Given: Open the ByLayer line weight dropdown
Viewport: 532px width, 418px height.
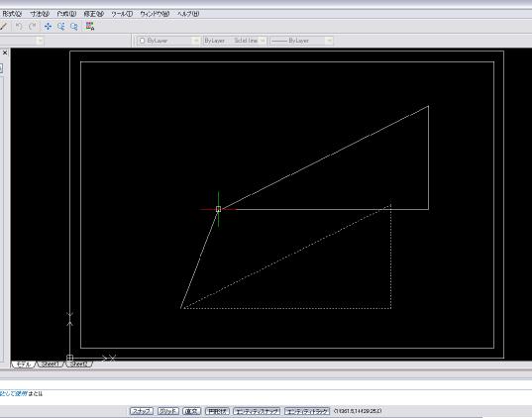Looking at the screenshot, I should [301, 41].
